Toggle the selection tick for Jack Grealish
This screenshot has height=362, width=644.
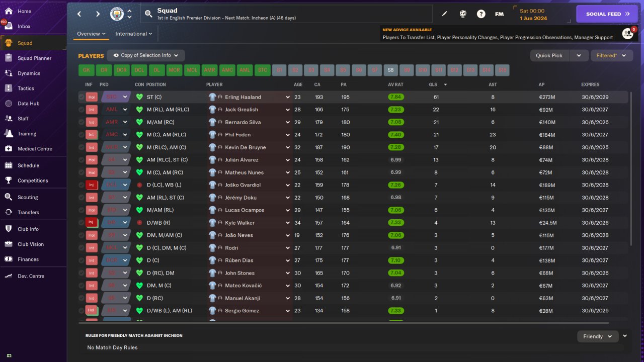pos(82,110)
